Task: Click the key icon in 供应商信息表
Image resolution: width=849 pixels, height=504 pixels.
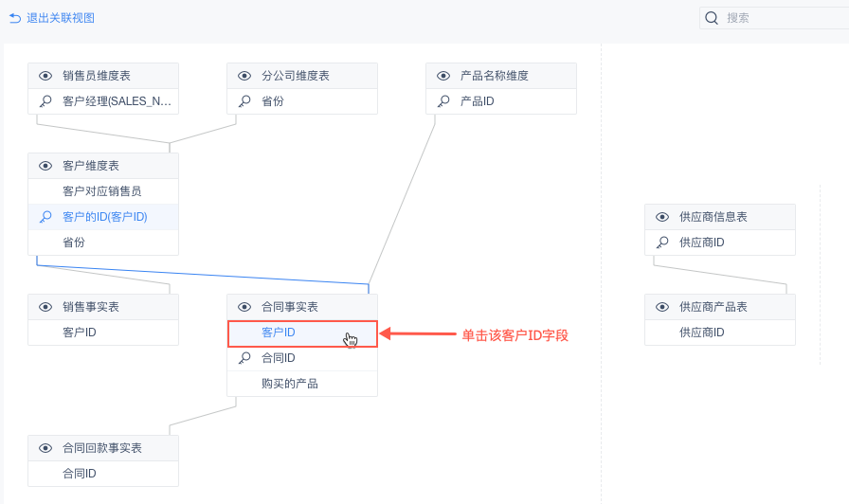Action: [662, 243]
